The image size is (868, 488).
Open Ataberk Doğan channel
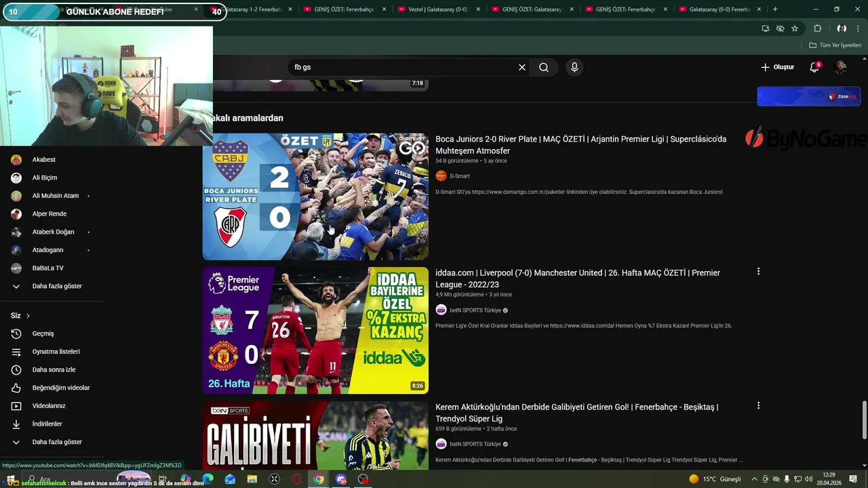coord(52,232)
